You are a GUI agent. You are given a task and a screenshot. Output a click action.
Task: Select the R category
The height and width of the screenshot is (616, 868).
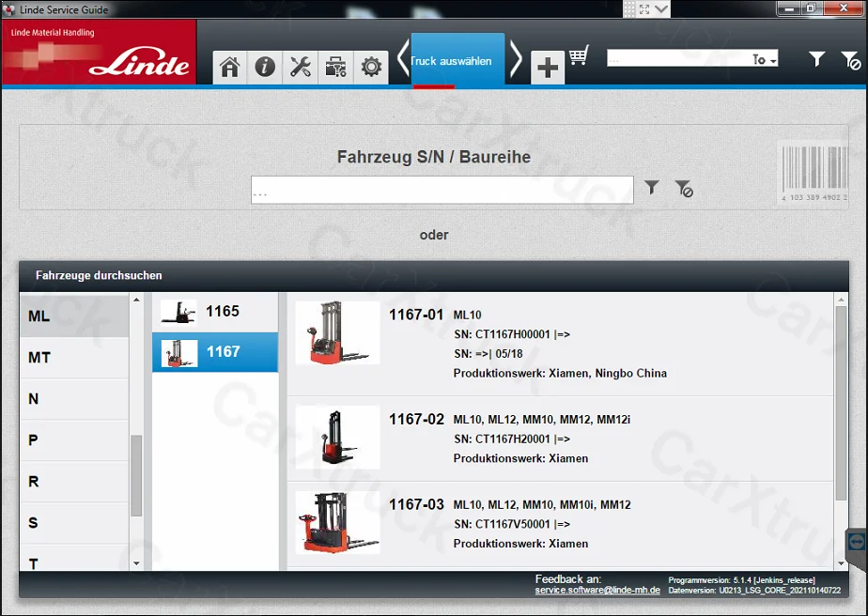coord(74,482)
